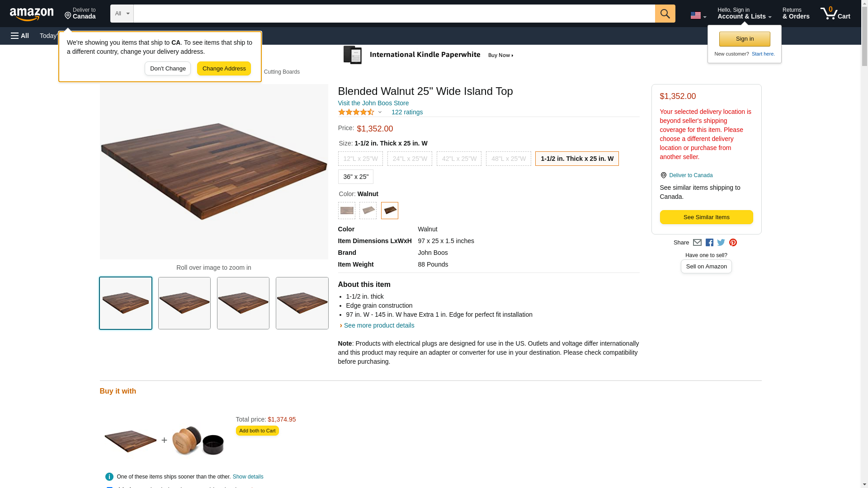This screenshot has height=488, width=868.
Task: Select the 36" x 25" size option
Action: (x=355, y=177)
